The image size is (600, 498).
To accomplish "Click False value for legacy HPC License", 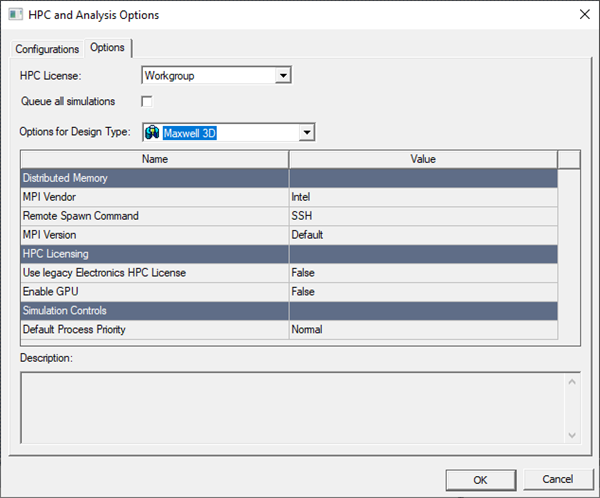I will pyautogui.click(x=423, y=273).
